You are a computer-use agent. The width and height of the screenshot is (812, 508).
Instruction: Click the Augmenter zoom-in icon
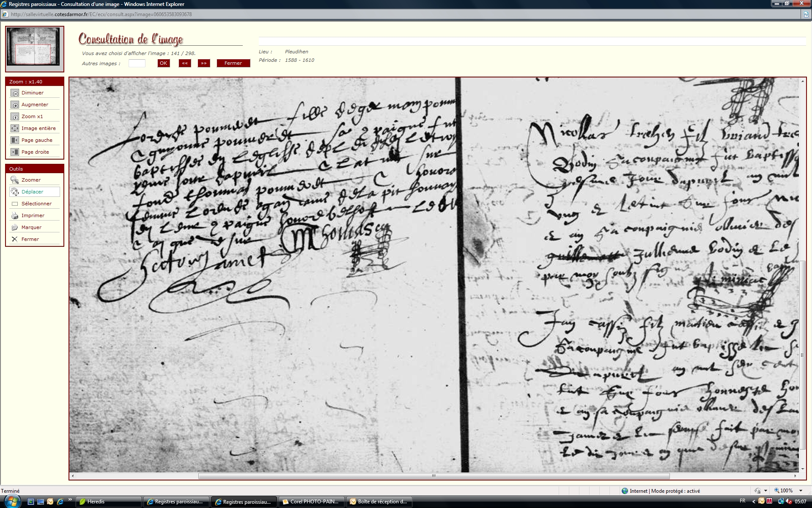point(15,105)
